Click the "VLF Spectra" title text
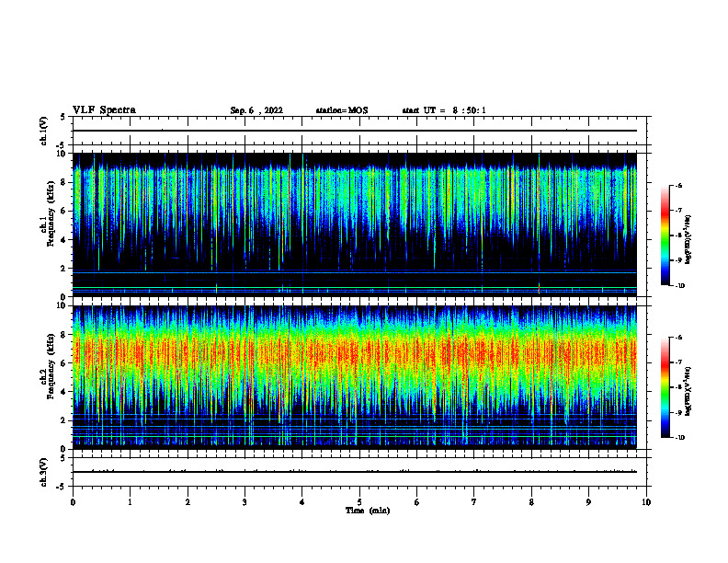The image size is (728, 563). 104,110
